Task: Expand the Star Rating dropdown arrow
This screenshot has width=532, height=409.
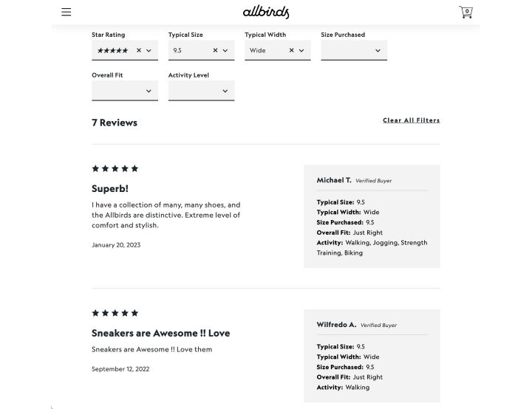Action: [149, 50]
